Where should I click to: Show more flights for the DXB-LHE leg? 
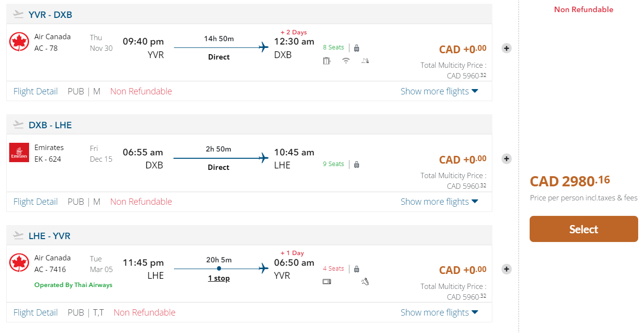pos(439,202)
